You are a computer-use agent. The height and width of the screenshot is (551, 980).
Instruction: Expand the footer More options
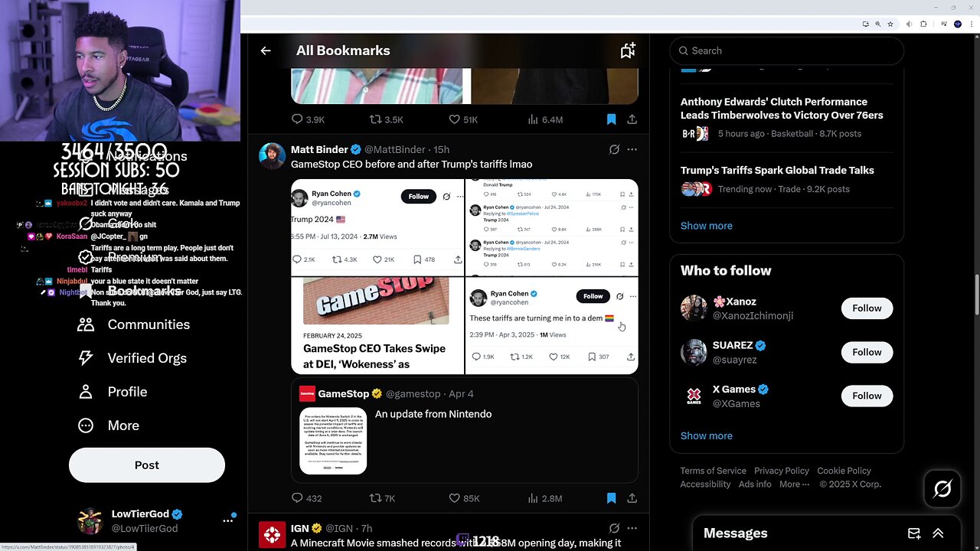pos(795,484)
